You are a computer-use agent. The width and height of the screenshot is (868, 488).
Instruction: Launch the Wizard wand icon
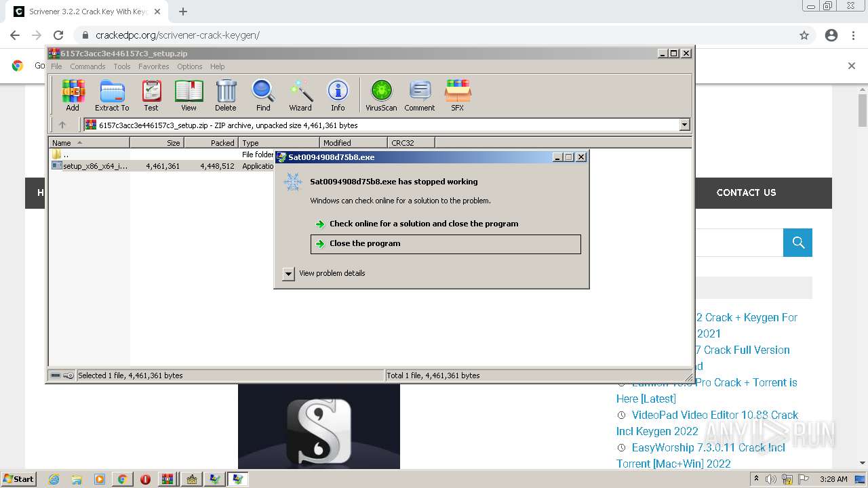click(x=300, y=96)
